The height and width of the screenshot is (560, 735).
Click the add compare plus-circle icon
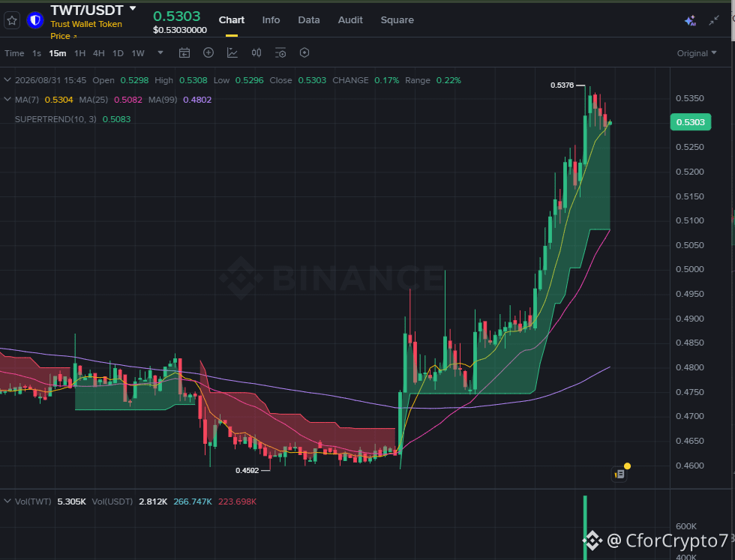[x=208, y=53]
